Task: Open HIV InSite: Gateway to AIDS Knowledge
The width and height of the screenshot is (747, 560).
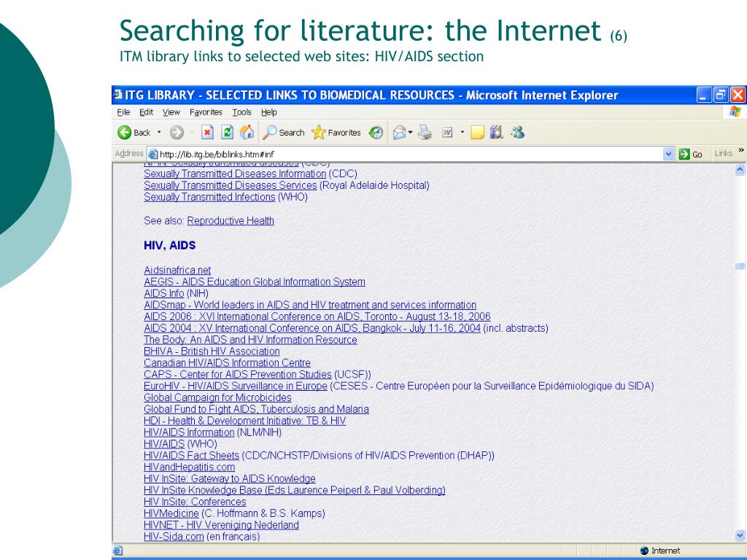Action: pyautogui.click(x=230, y=478)
